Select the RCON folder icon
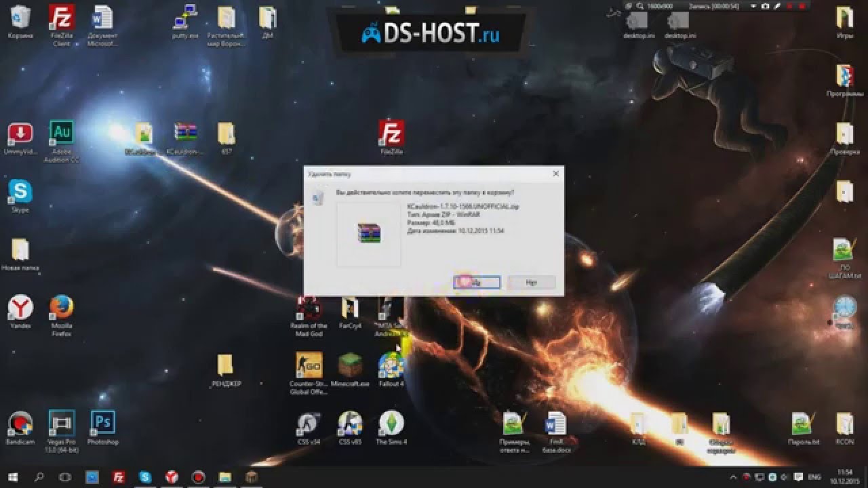The height and width of the screenshot is (488, 868). [x=844, y=428]
